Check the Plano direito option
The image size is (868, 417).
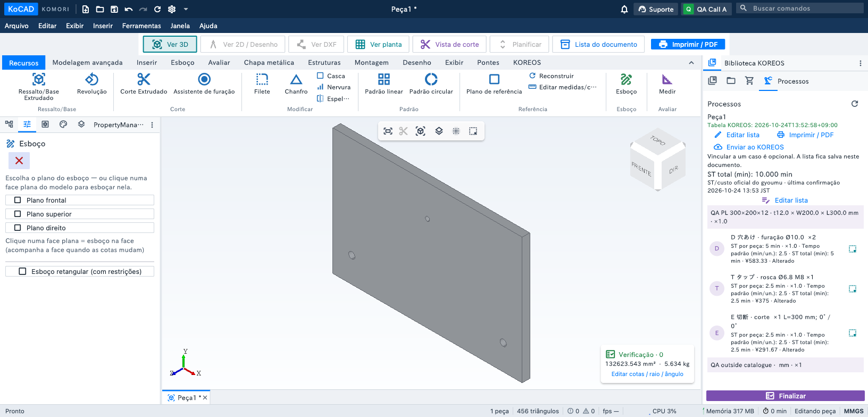click(x=80, y=228)
